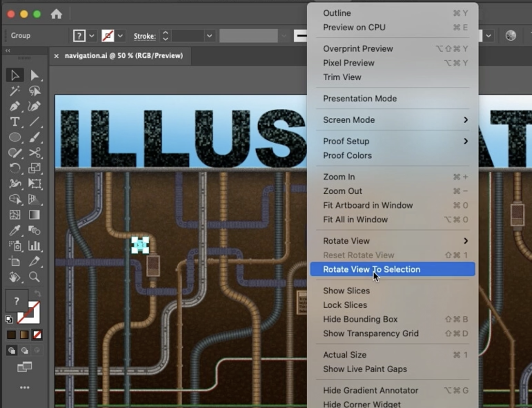This screenshot has height=408, width=532.
Task: Select the Blend tool
Action: tap(34, 230)
